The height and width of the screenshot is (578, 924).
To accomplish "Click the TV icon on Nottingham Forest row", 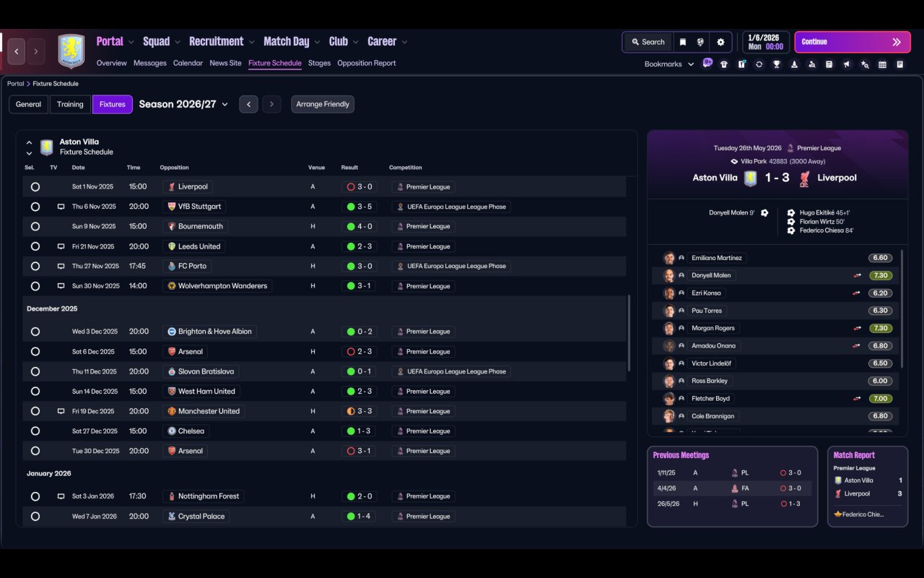I will coord(61,496).
